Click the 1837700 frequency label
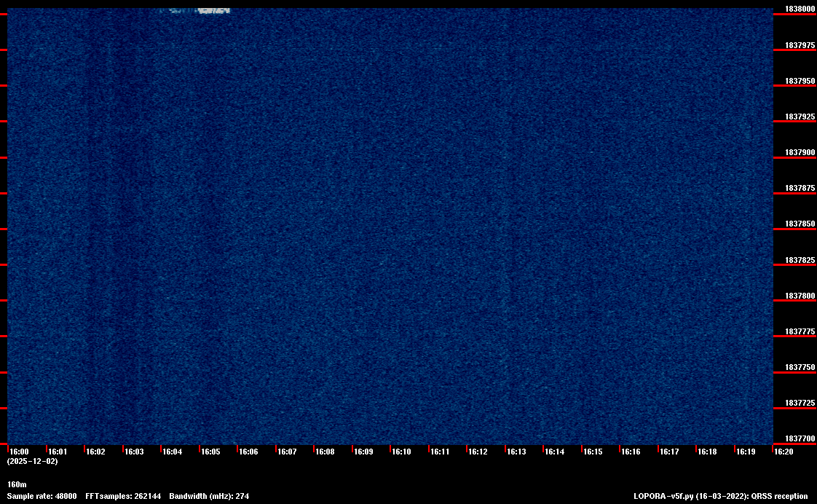This screenshot has height=504, width=817. click(x=800, y=439)
